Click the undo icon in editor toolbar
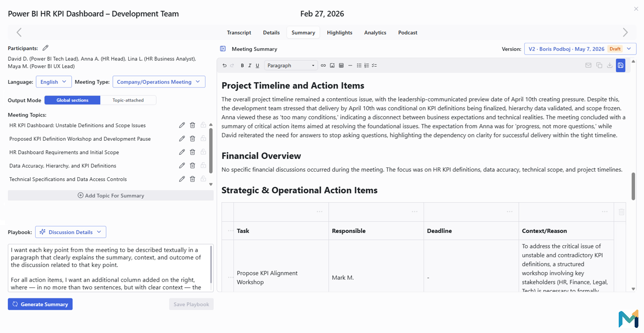 [225, 65]
